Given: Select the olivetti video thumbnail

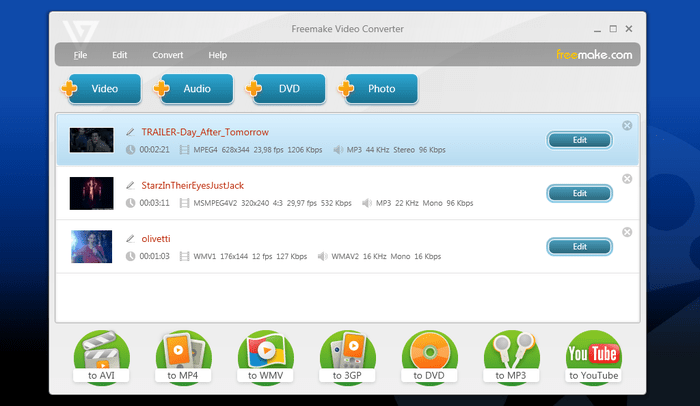Looking at the screenshot, I should pos(92,247).
